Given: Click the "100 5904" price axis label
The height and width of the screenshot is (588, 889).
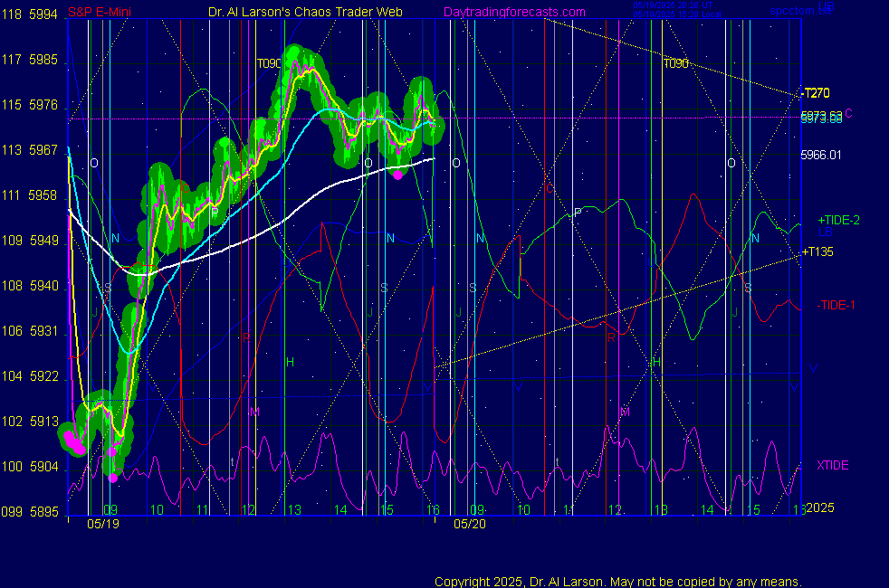Looking at the screenshot, I should coord(30,467).
